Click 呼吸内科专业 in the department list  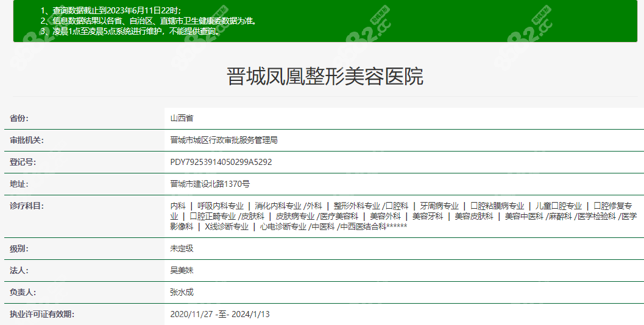click(x=221, y=206)
